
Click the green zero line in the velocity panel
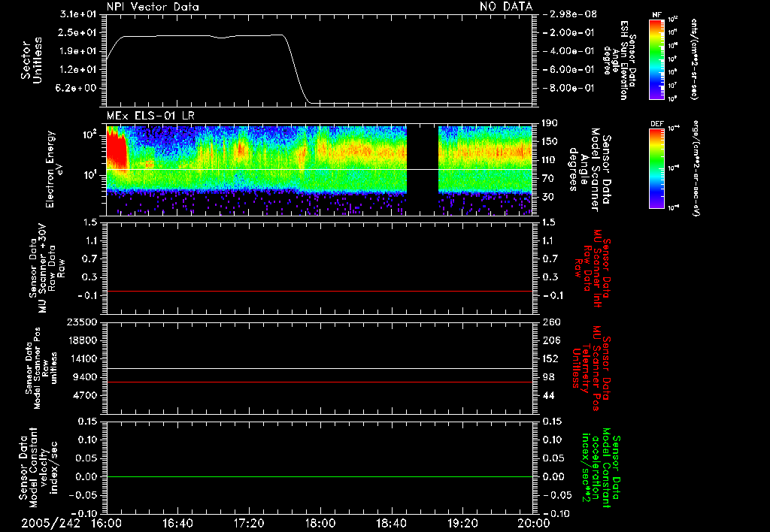click(x=319, y=476)
